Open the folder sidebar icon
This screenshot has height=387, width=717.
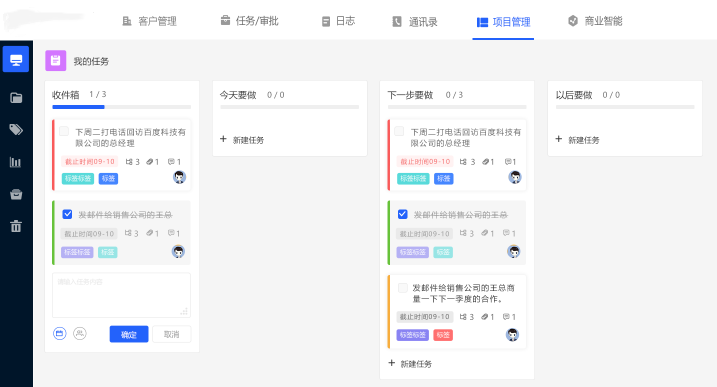pos(16,97)
